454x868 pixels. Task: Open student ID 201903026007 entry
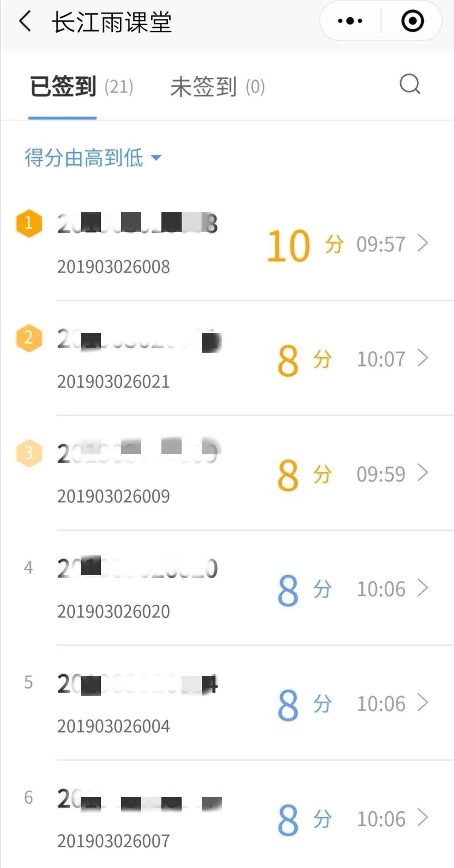[113, 841]
